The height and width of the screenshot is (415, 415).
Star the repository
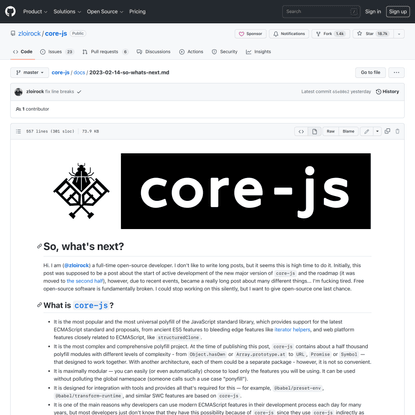373,34
